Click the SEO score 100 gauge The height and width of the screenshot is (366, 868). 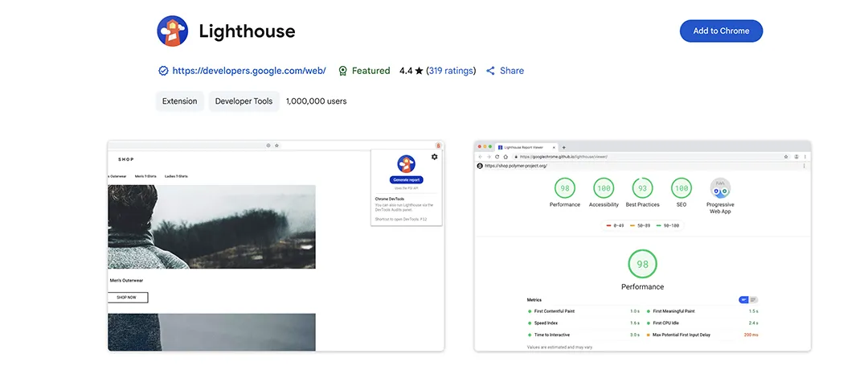click(681, 188)
